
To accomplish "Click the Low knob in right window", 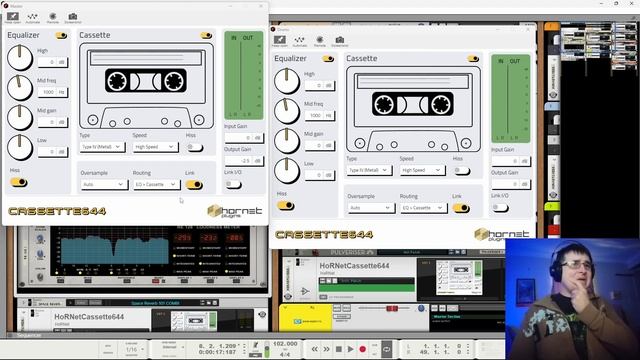I will pyautogui.click(x=287, y=171).
